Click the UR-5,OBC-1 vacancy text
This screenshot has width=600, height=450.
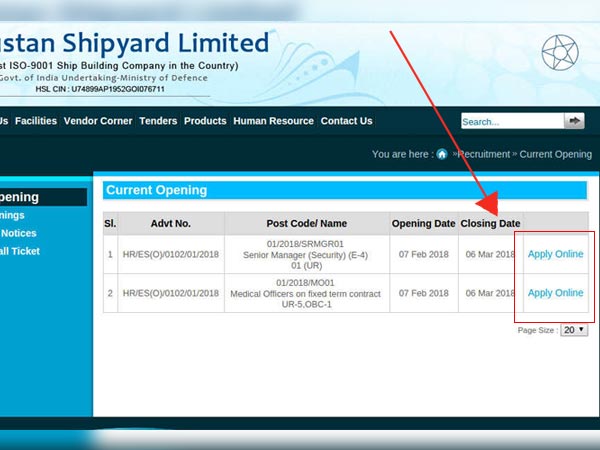(x=307, y=305)
